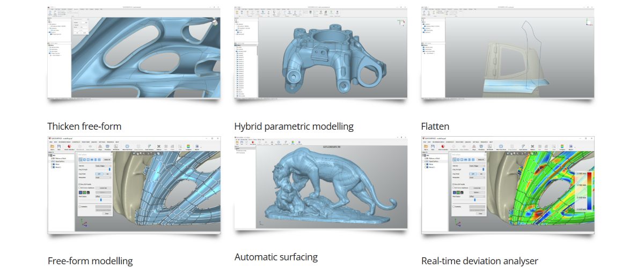Screen dimensions: 644x268
Task: Open the Manipulator dropdown in deviation analyser dialog
Action: (477, 177)
